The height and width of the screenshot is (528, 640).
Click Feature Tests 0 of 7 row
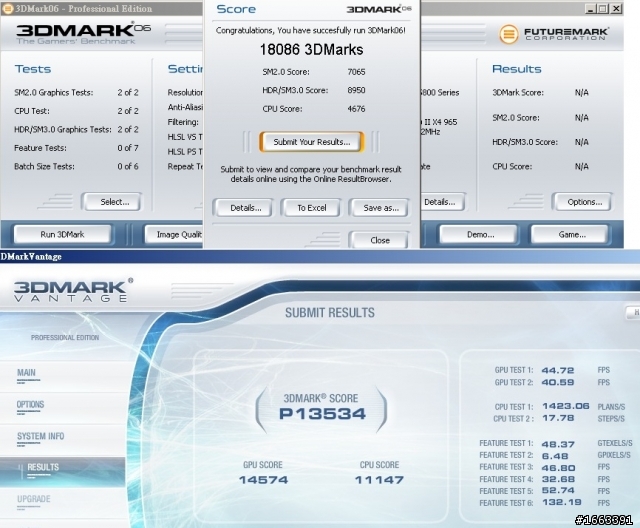[x=76, y=148]
